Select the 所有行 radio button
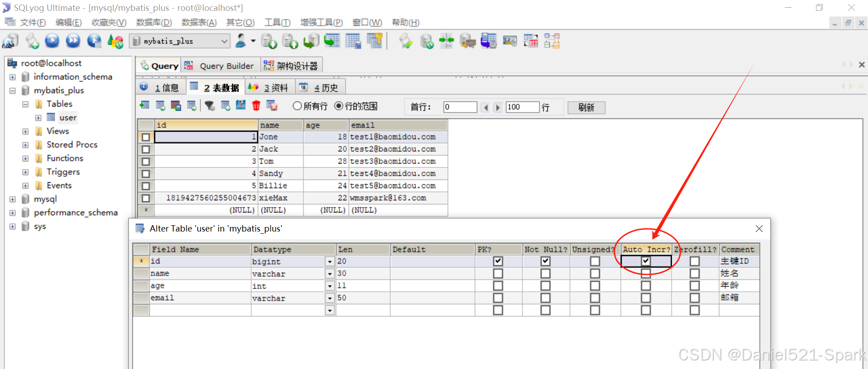Image resolution: width=868 pixels, height=369 pixels. click(x=297, y=106)
